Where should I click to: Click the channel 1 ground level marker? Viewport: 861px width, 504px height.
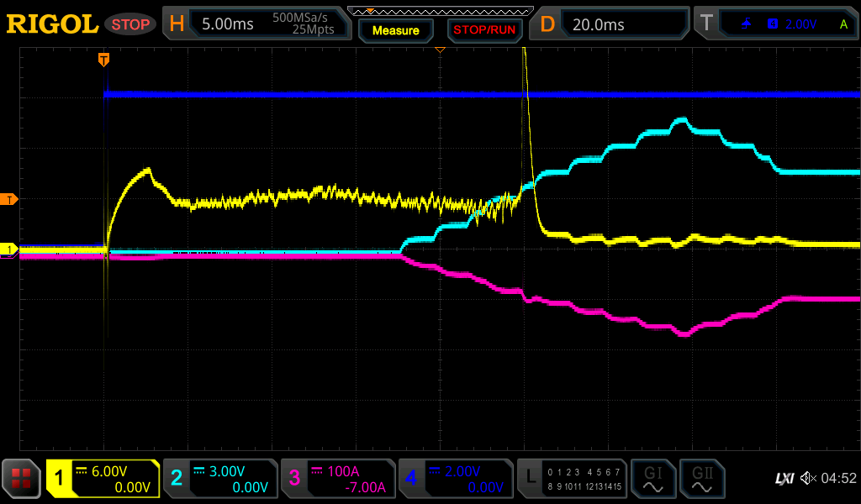coord(10,249)
